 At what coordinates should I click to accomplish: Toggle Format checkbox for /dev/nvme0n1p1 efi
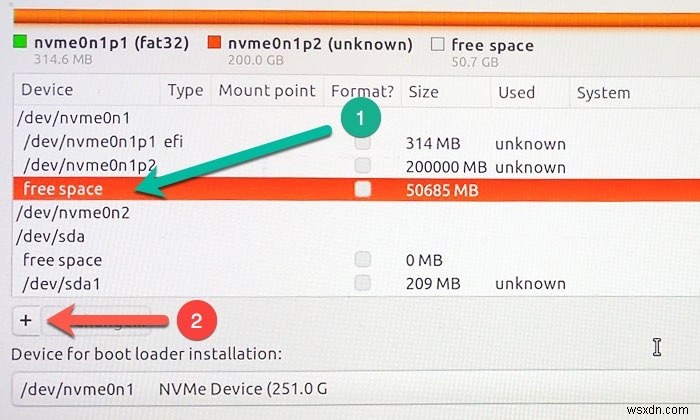point(362,143)
